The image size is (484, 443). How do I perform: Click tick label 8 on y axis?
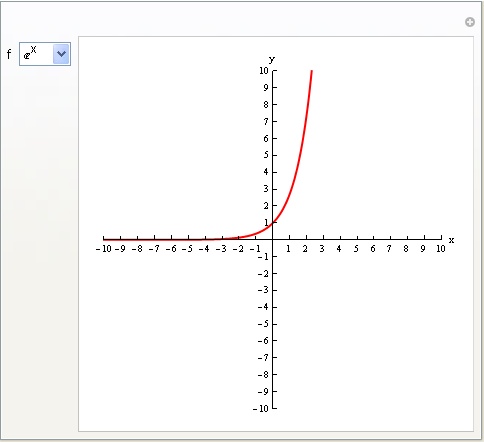266,104
